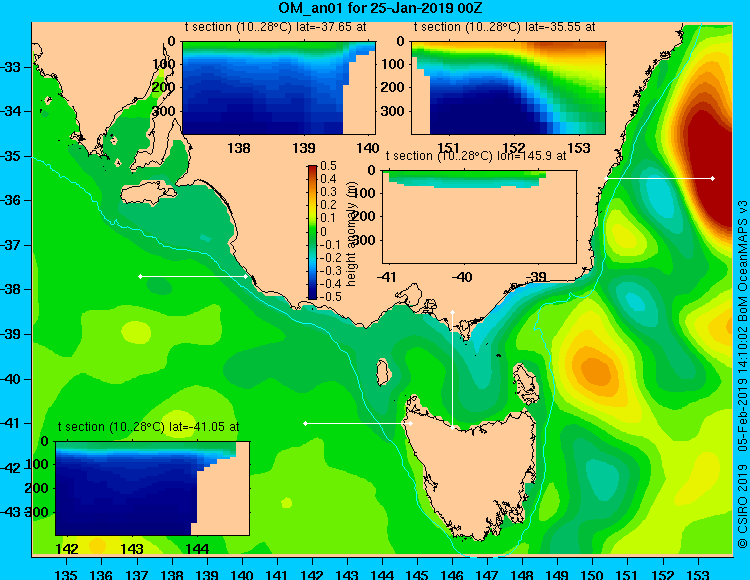
Task: Click the -40 axis label under the lon=145.9 inset
Action: coord(462,277)
